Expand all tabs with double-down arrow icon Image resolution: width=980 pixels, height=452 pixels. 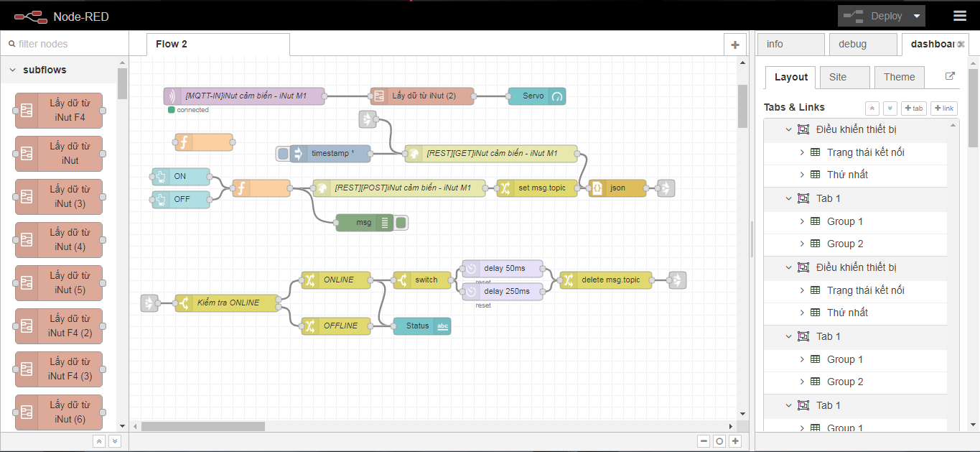[x=890, y=108]
